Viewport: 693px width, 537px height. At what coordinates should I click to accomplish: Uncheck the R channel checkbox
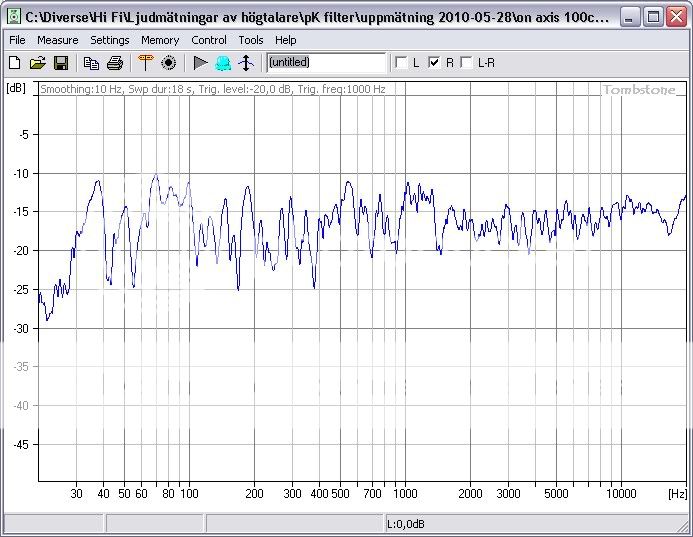pyautogui.click(x=434, y=63)
